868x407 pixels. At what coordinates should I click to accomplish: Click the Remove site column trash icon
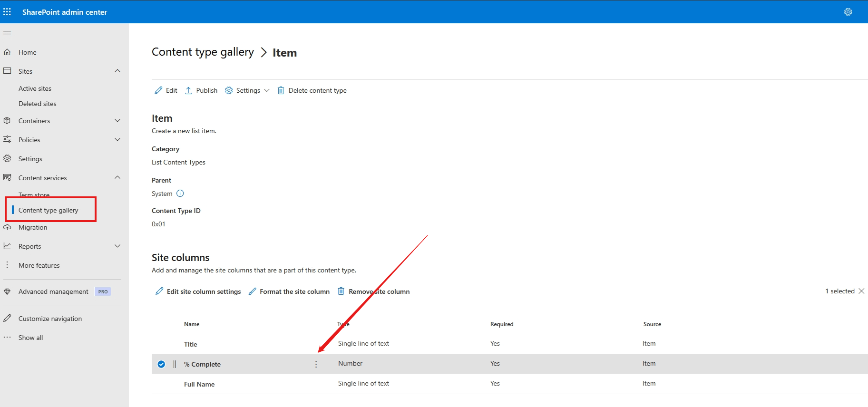point(341,291)
